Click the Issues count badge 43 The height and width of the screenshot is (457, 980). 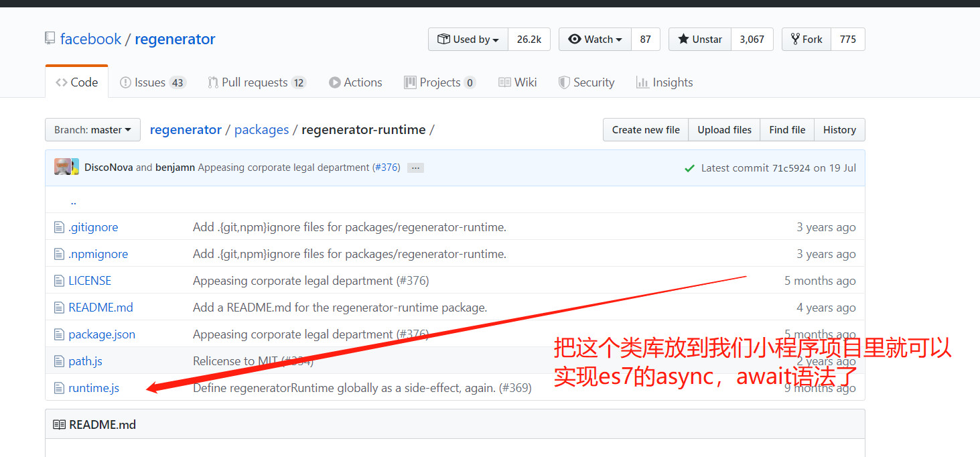pyautogui.click(x=177, y=83)
